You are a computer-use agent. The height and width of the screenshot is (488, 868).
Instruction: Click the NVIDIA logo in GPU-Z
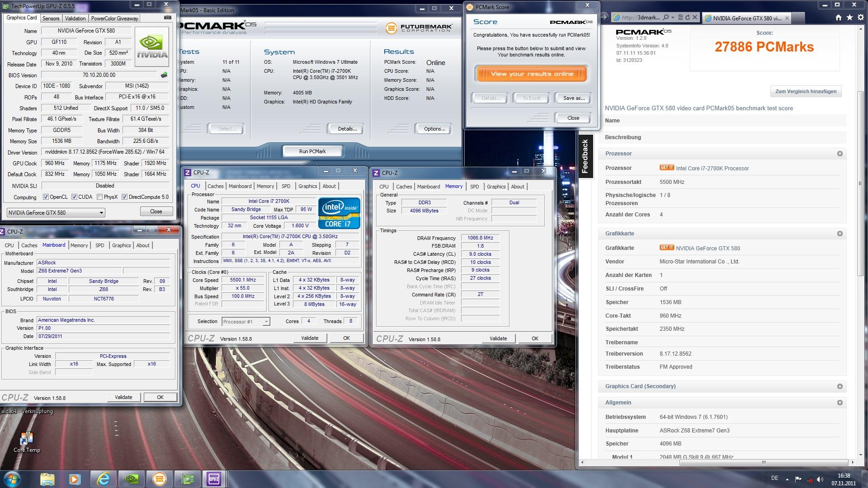coord(151,47)
